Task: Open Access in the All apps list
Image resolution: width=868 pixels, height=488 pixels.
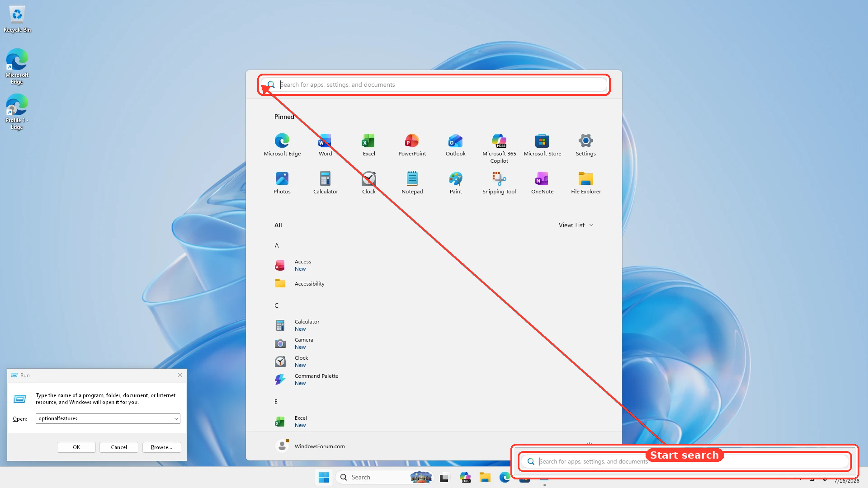Action: pos(293,265)
